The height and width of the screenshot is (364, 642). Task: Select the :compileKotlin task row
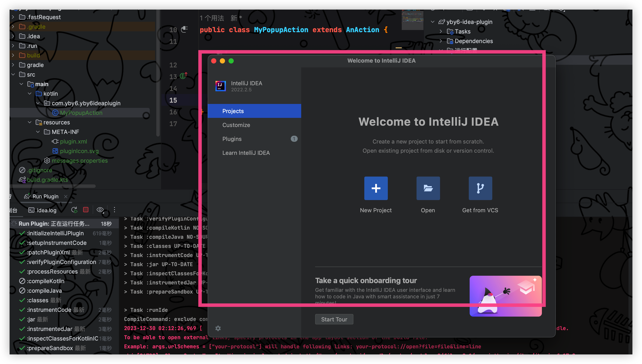[x=65, y=281]
